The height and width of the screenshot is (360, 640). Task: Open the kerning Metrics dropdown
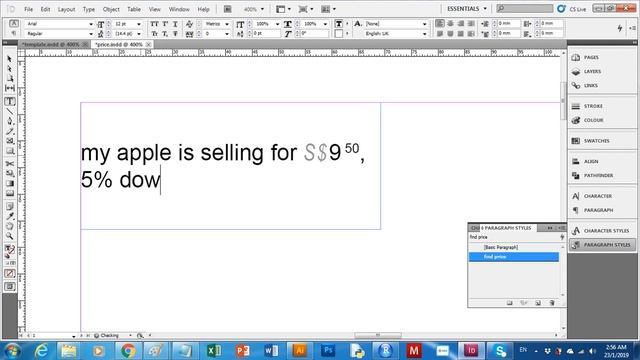pyautogui.click(x=227, y=24)
